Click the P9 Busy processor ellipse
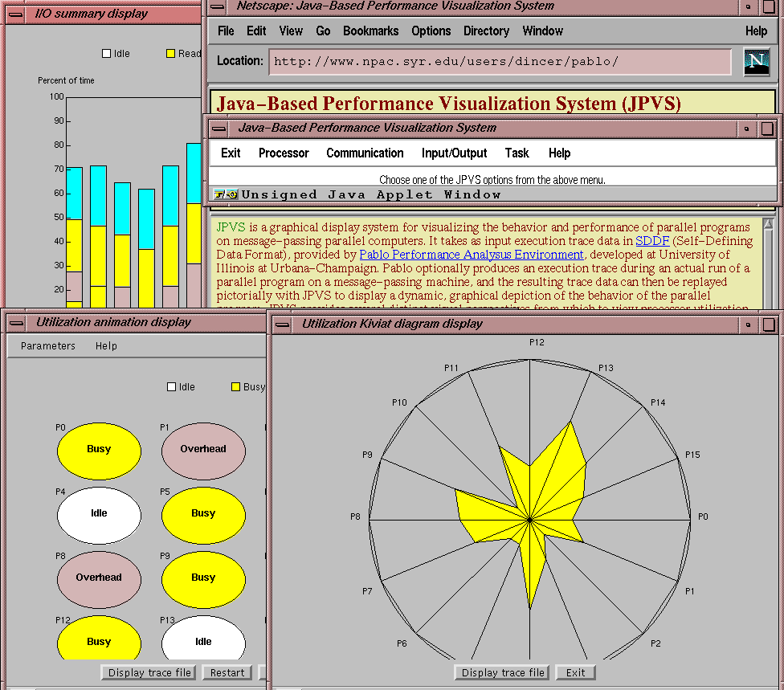 (x=203, y=579)
